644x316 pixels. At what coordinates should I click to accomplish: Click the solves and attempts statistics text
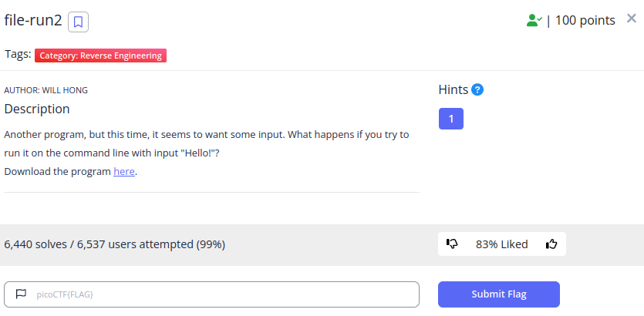115,244
